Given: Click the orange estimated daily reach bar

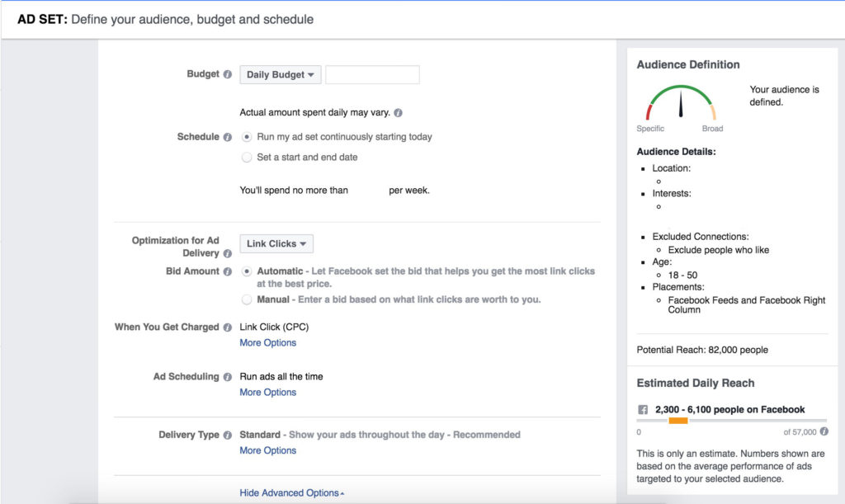Looking at the screenshot, I should tap(678, 421).
